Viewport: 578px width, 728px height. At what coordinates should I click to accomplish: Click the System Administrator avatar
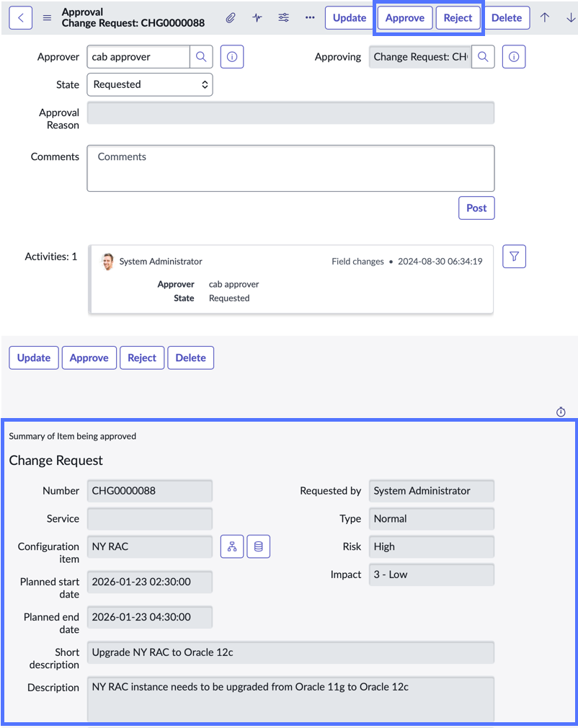coord(107,262)
